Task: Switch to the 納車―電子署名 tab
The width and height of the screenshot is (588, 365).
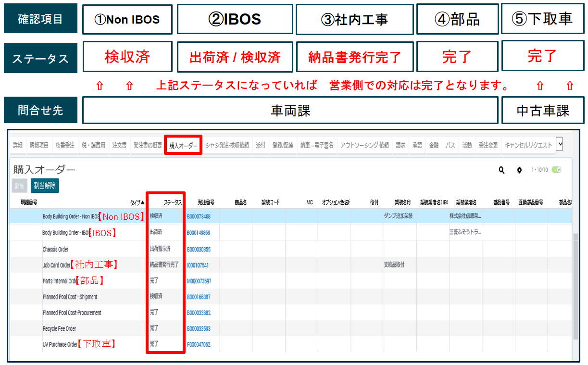Action: coord(317,145)
